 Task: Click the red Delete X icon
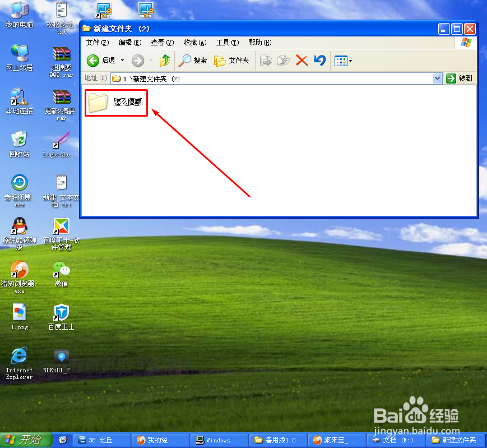click(302, 61)
